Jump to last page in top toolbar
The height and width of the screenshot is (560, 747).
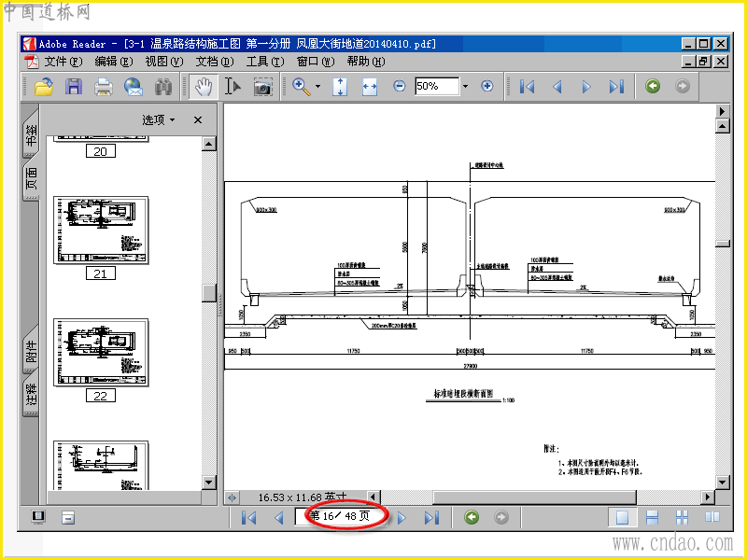point(616,87)
